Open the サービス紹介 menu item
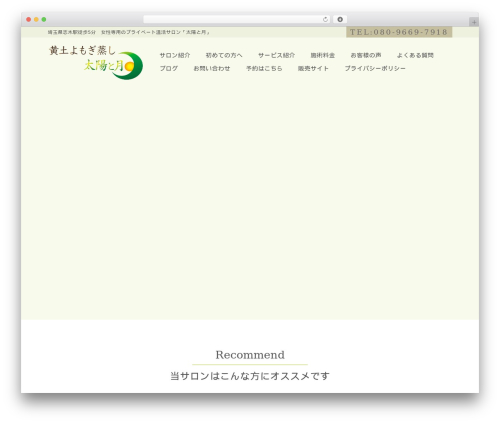This screenshot has height=423, width=500. pos(276,55)
